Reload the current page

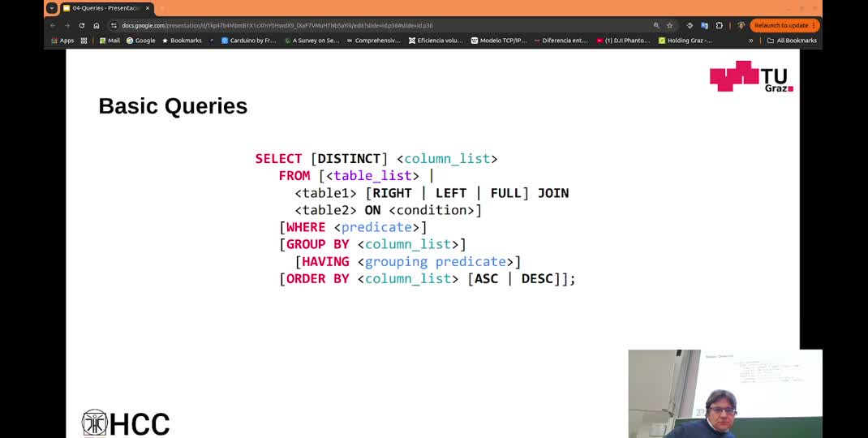82,25
